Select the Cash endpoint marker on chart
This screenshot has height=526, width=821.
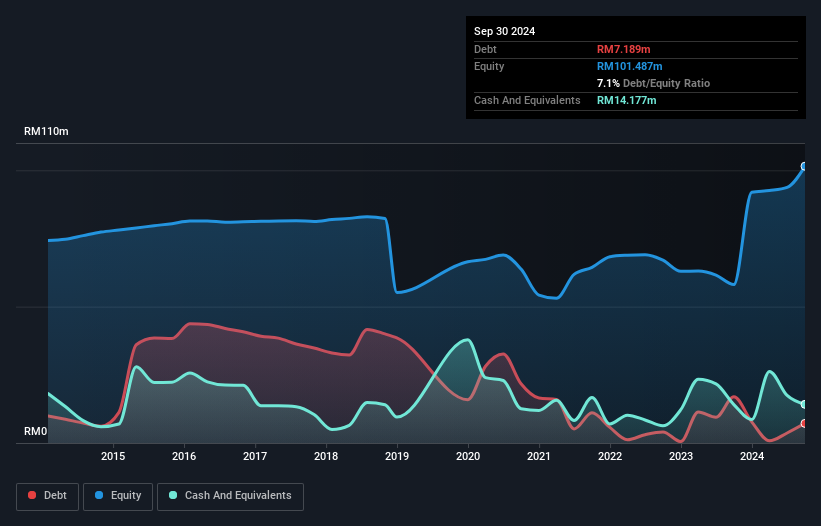click(804, 405)
